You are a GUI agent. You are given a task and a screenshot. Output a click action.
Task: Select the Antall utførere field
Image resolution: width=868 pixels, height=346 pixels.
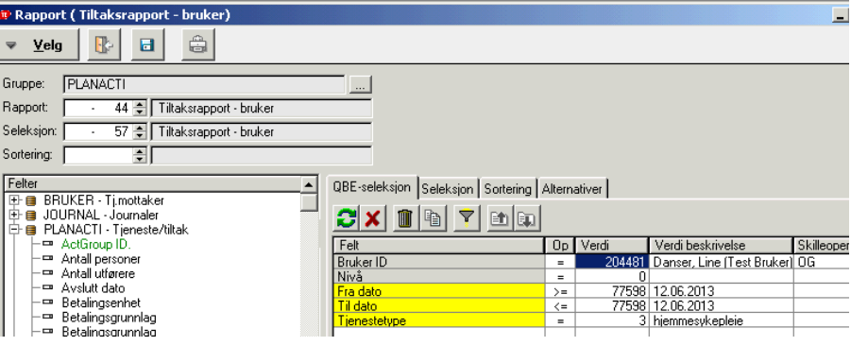click(x=98, y=273)
